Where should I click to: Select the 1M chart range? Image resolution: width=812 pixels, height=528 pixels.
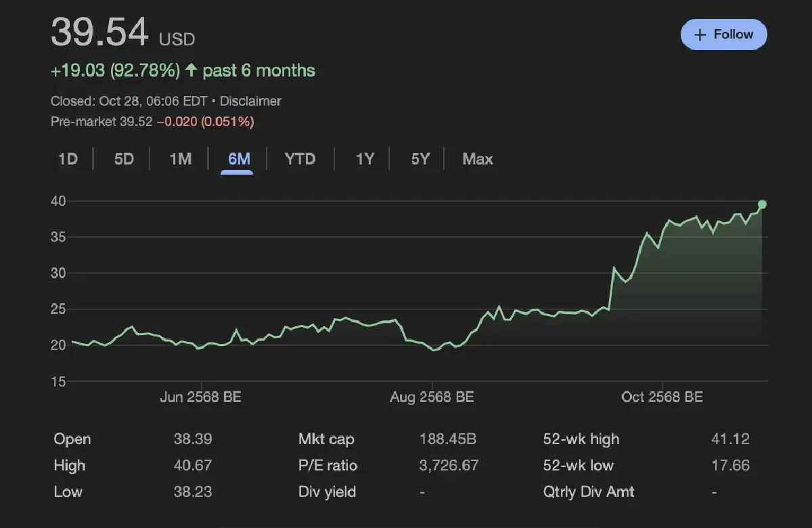click(x=180, y=159)
